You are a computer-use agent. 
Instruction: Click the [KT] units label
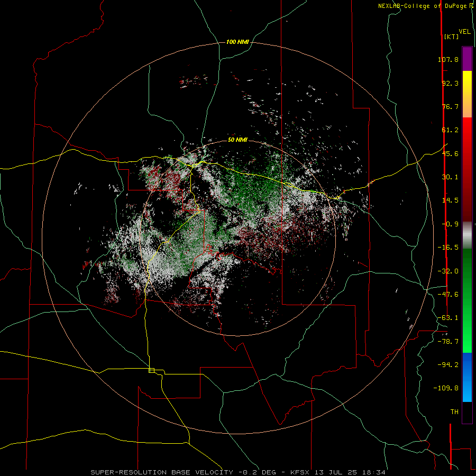click(x=451, y=36)
